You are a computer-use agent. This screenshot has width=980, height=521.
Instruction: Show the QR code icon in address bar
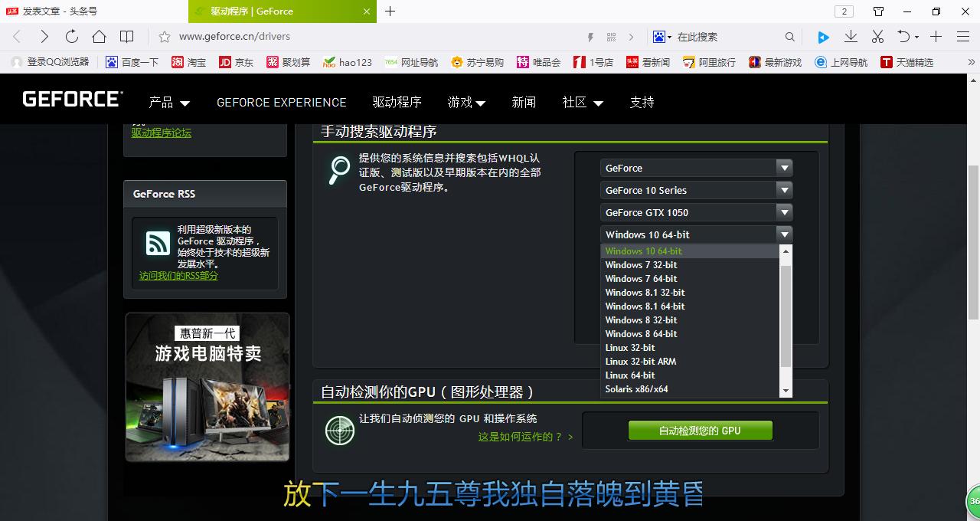point(611,37)
